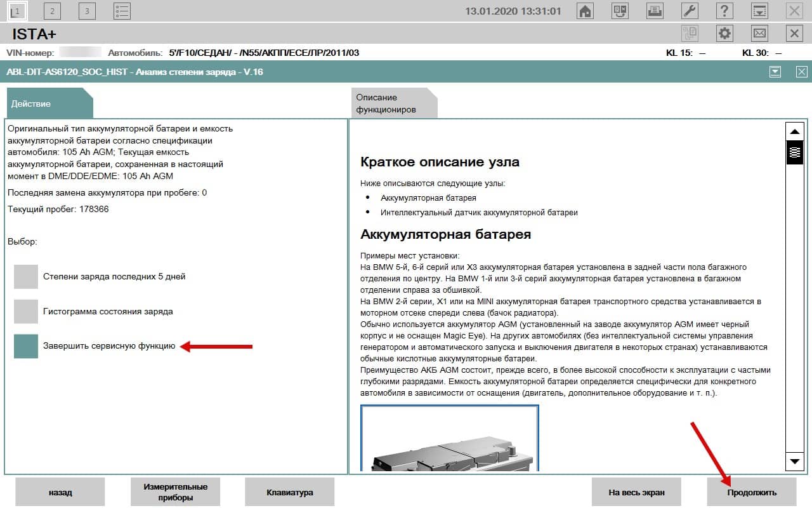Switch to operation tab 3
This screenshot has height=508, width=812.
click(x=87, y=10)
